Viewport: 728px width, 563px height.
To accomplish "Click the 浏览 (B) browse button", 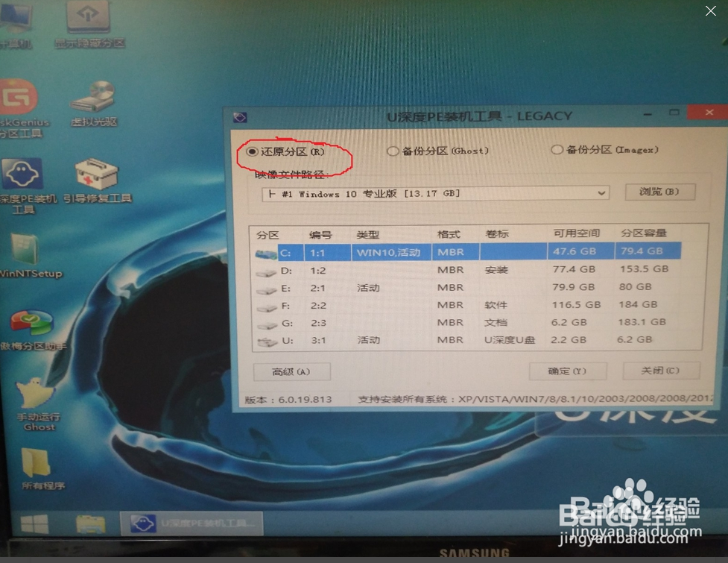I will click(659, 192).
